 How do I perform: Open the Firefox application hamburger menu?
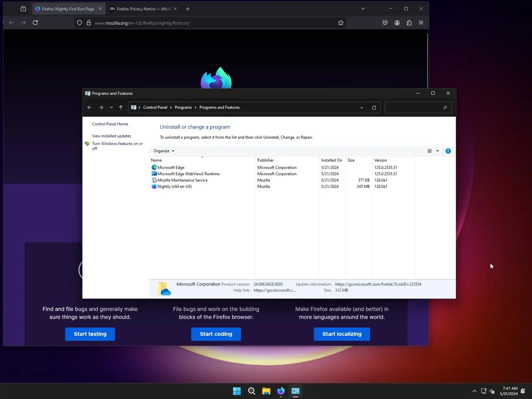421,23
